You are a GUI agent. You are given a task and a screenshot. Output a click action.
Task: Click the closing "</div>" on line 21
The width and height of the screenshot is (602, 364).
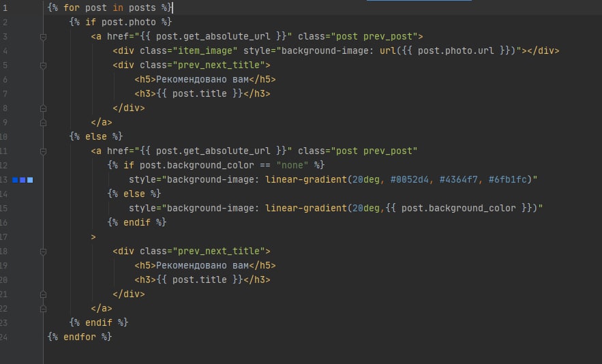(129, 294)
